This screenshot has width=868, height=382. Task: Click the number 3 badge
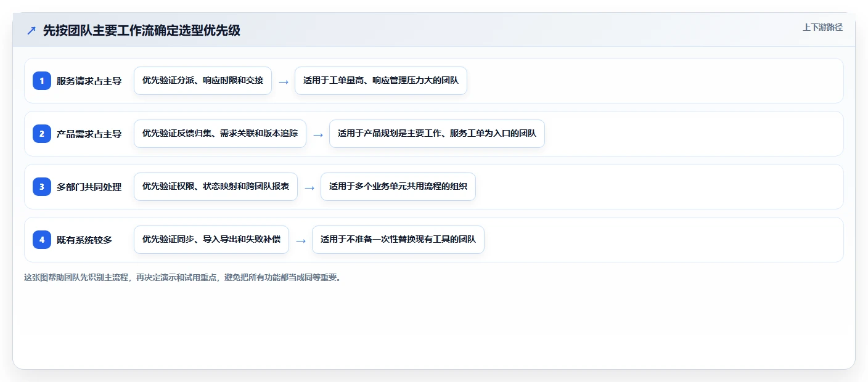pos(42,187)
